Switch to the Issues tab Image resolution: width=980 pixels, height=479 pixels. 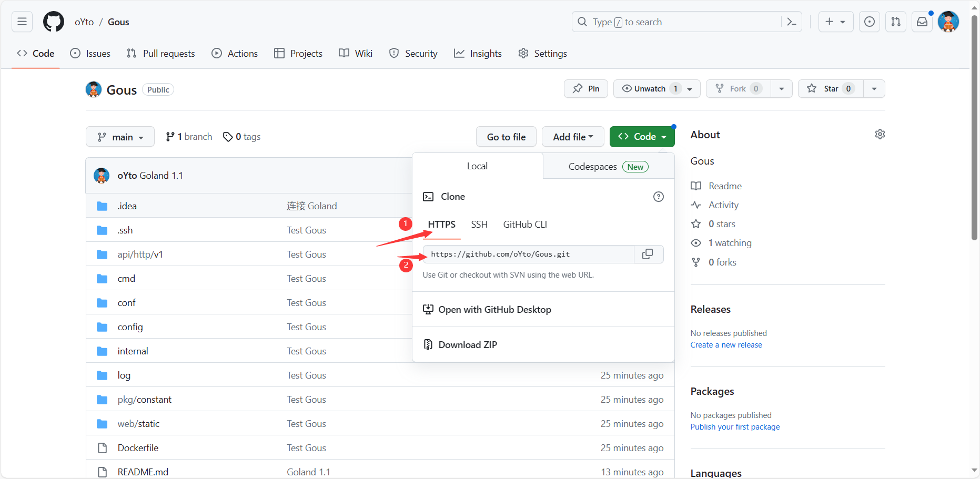coord(90,53)
